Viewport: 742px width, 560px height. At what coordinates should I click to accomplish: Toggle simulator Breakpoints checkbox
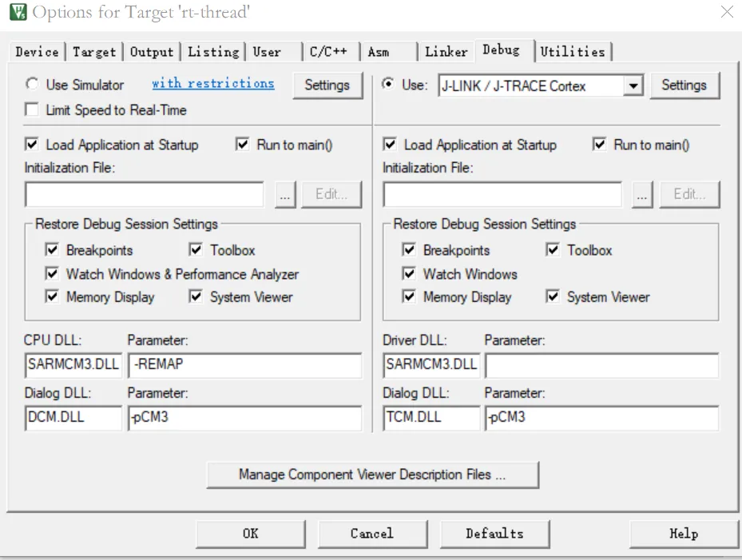click(52, 249)
